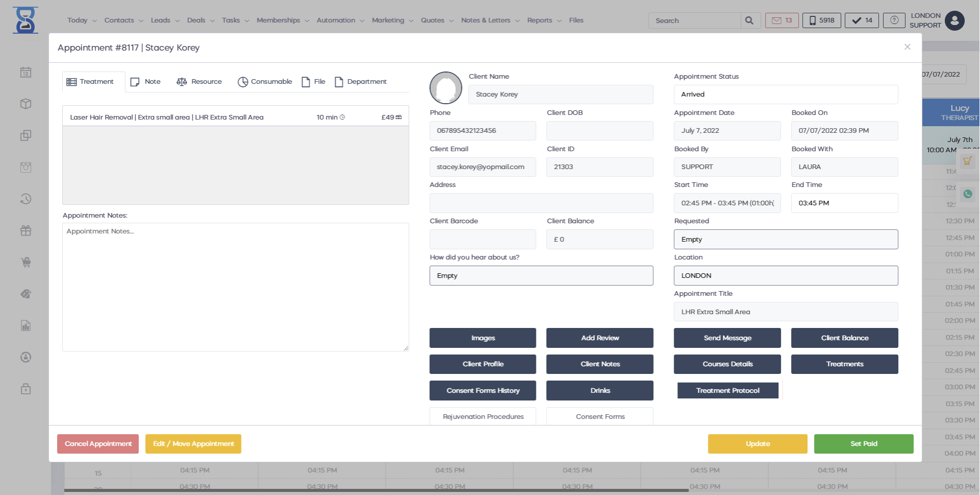The width and height of the screenshot is (980, 495).
Task: Click the Cancel Appointment button
Action: [x=98, y=444]
